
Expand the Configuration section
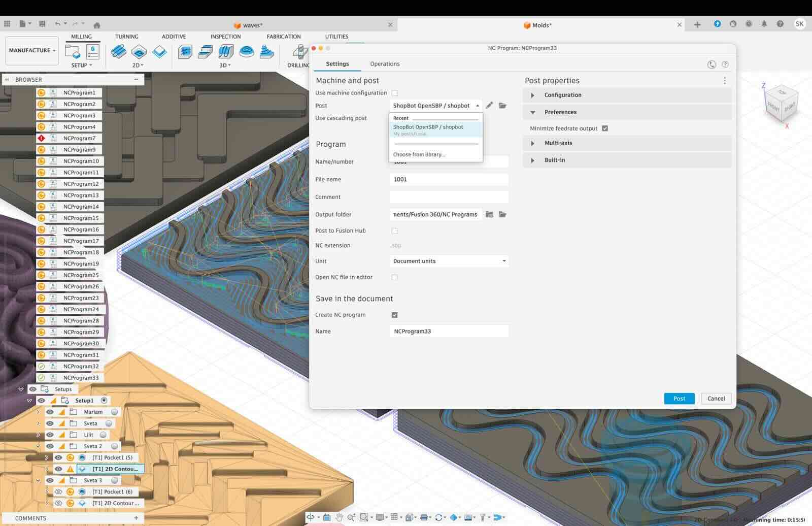click(532, 95)
